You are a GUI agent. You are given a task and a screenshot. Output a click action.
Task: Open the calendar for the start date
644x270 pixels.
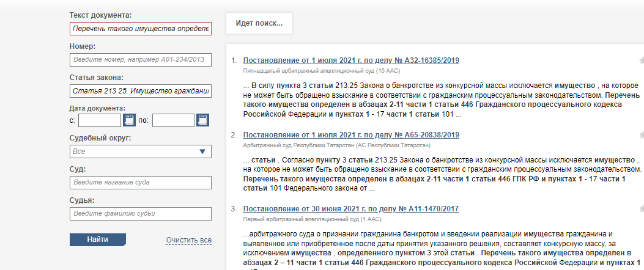tap(130, 120)
